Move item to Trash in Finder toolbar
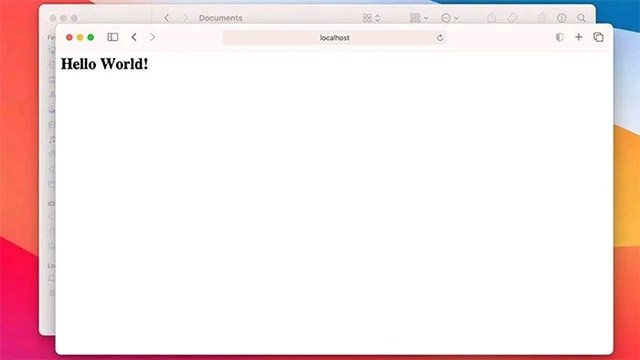This screenshot has height=360, width=640. tap(542, 18)
